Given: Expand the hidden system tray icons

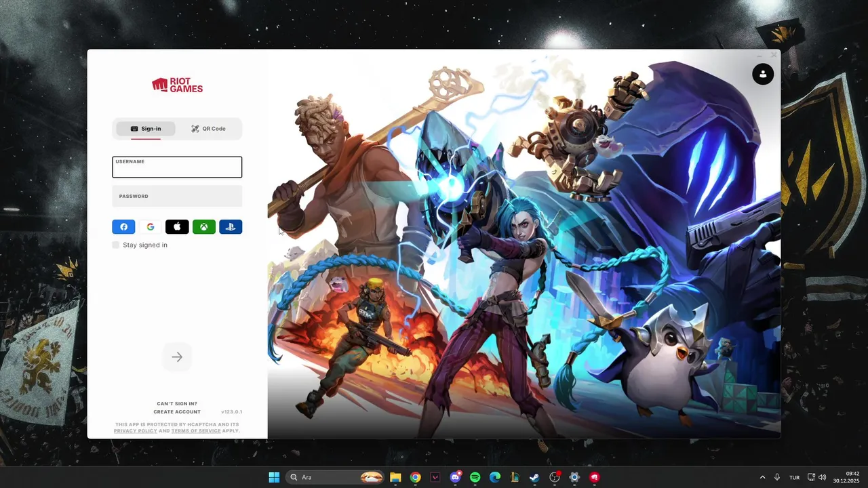Looking at the screenshot, I should pos(762,477).
